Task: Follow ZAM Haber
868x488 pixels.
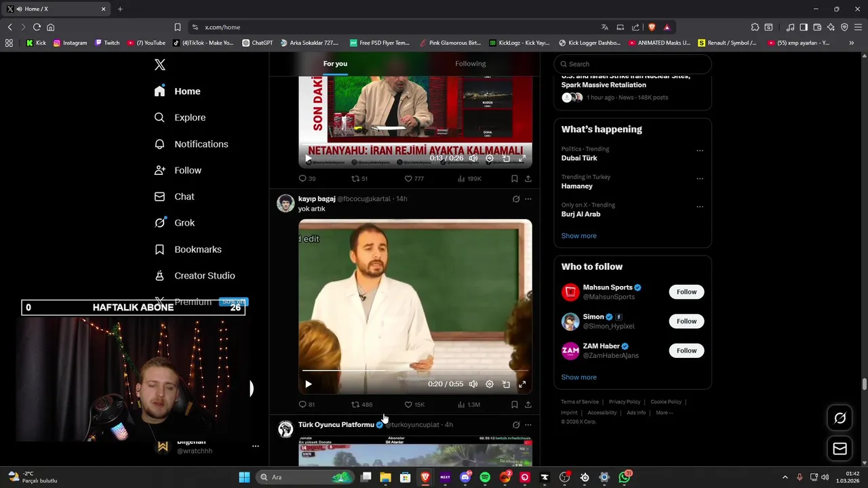Action: (686, 350)
